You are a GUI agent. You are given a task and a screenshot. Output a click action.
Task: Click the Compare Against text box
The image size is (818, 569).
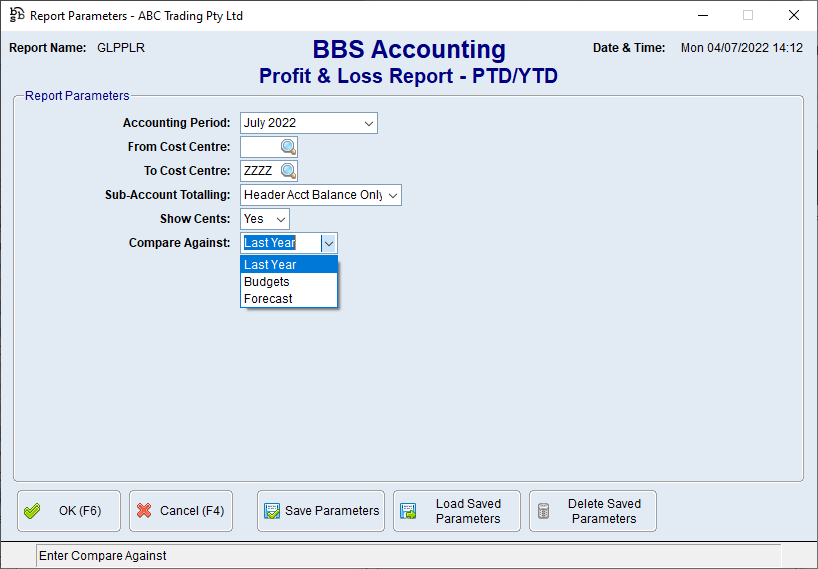[280, 243]
